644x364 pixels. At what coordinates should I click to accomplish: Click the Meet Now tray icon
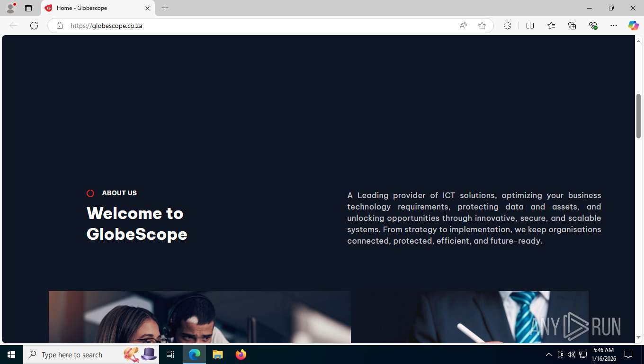[x=560, y=355]
